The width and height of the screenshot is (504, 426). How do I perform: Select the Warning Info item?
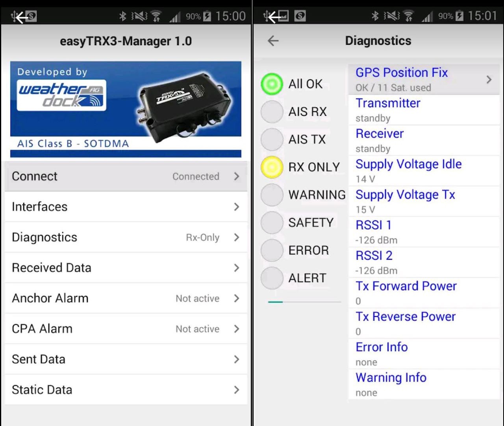pyautogui.click(x=424, y=385)
